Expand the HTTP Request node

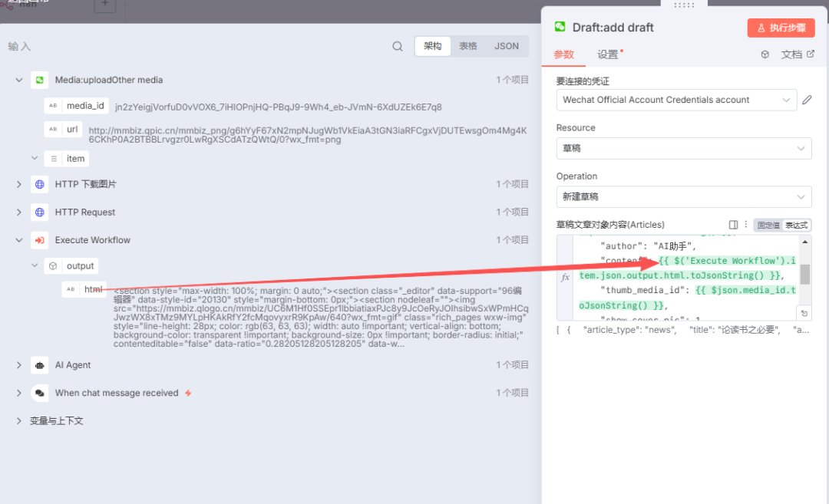click(19, 212)
